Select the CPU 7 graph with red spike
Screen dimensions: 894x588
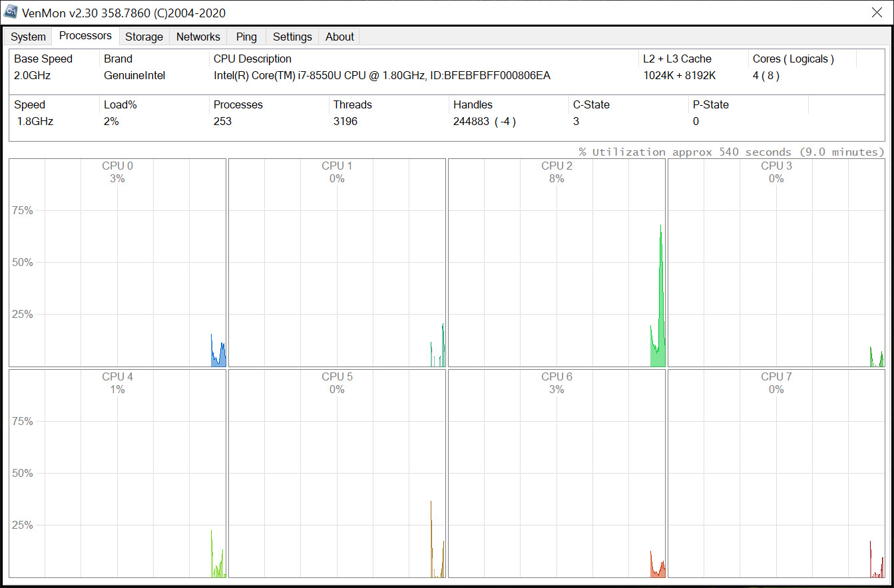[x=776, y=474]
